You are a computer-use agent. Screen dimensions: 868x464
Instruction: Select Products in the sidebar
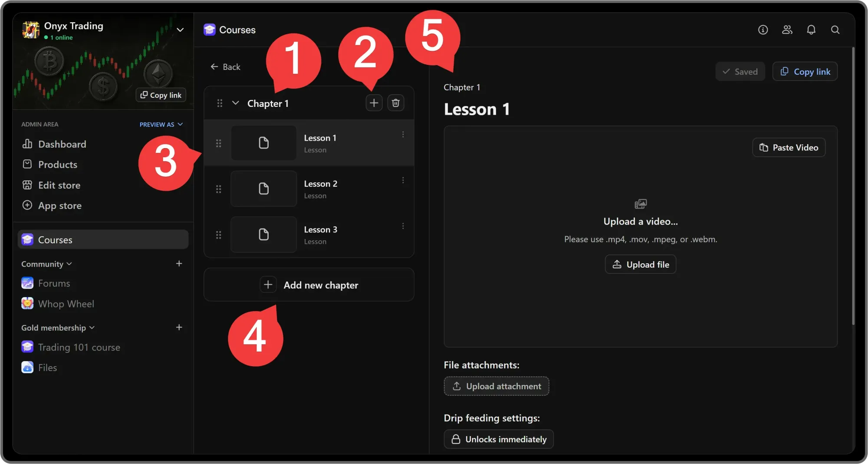click(57, 164)
